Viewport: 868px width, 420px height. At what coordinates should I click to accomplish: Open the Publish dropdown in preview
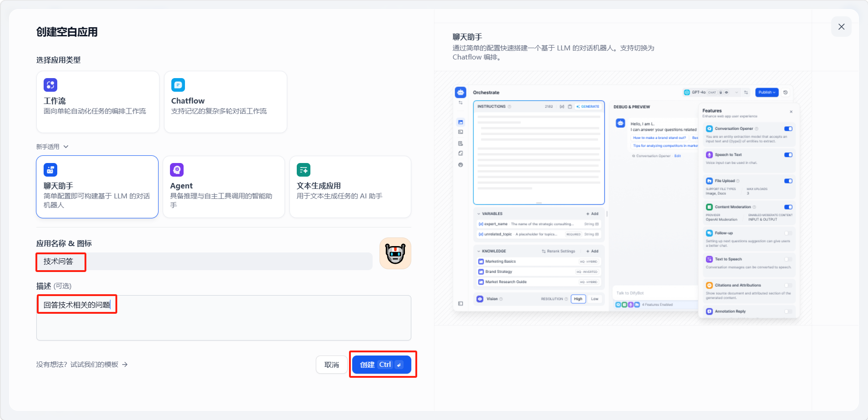(x=767, y=93)
